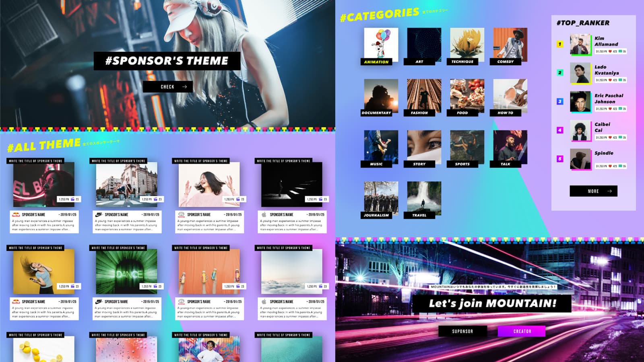Click the purple rank 5 badge
The height and width of the screenshot is (362, 644).
pyautogui.click(x=560, y=159)
